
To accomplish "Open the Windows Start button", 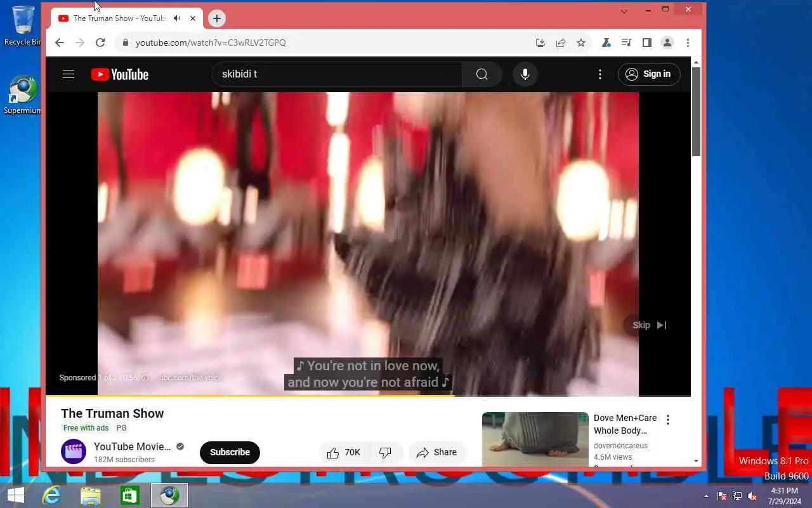I will click(15, 495).
